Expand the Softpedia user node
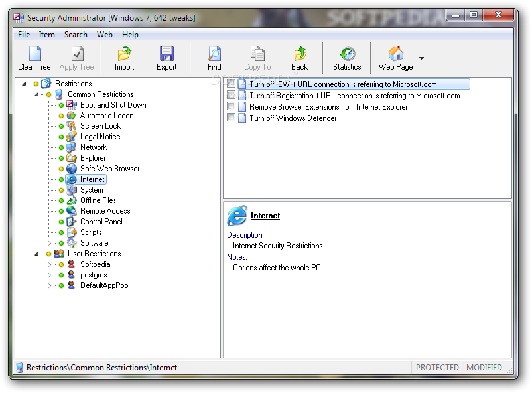Viewport: 532px width, 393px height. tap(49, 264)
